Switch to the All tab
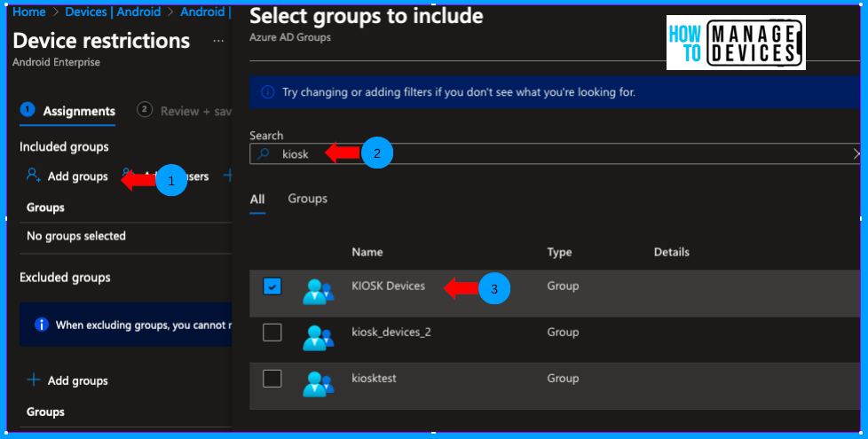The width and height of the screenshot is (868, 439). point(257,199)
